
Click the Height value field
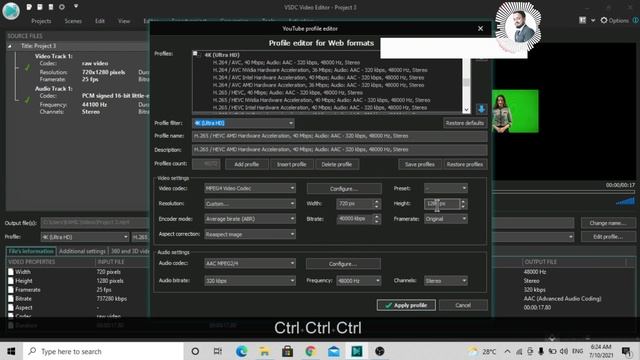click(x=441, y=203)
